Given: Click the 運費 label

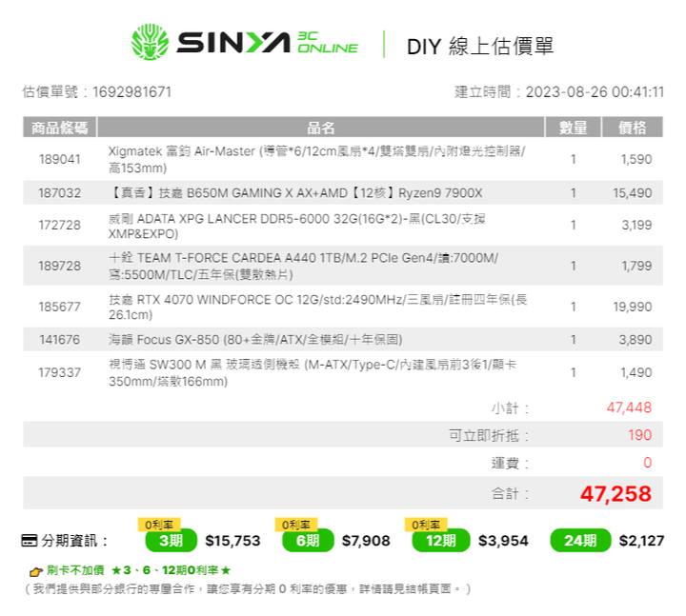Looking at the screenshot, I should [x=510, y=464].
